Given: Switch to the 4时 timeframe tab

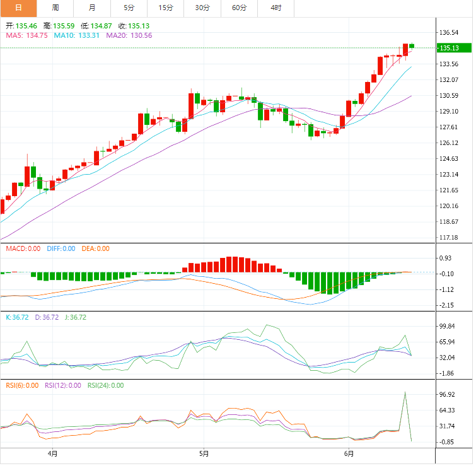Looking at the screenshot, I should pyautogui.click(x=276, y=8).
